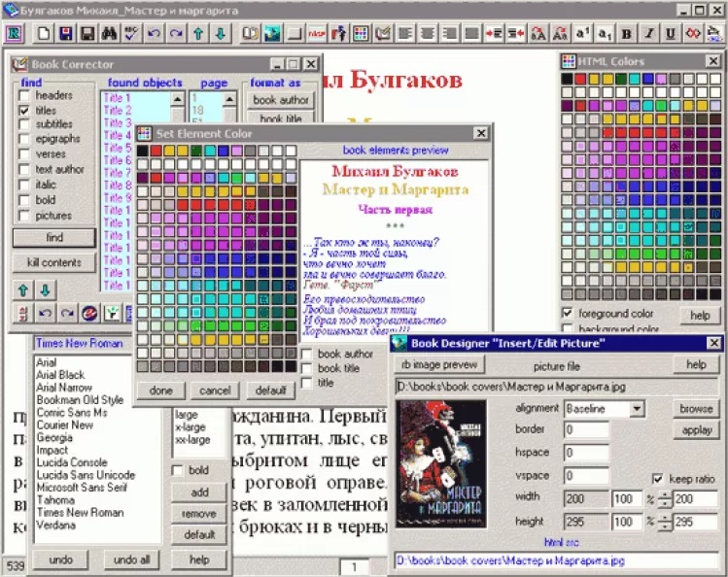Select Title 3 in found objects list
The image size is (728, 577).
click(117, 123)
